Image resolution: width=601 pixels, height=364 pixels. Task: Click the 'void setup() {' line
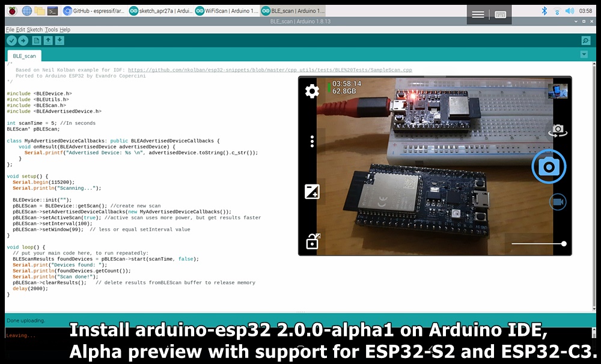tap(27, 176)
